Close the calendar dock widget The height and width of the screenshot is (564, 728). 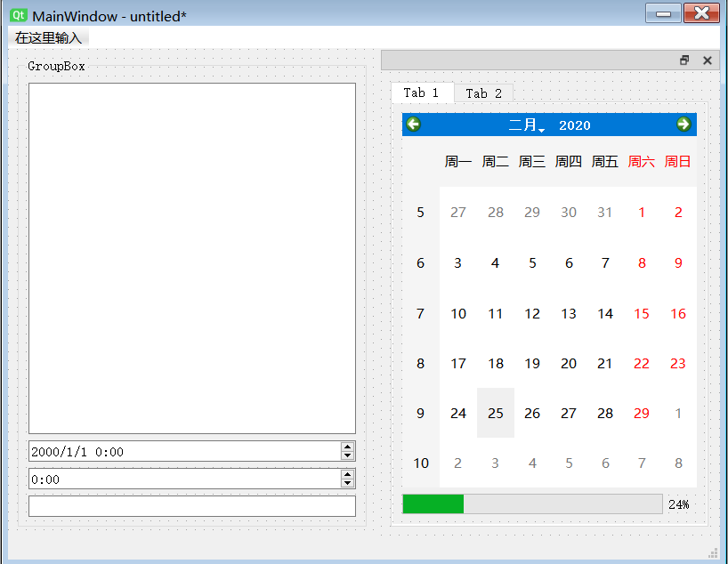pos(708,60)
